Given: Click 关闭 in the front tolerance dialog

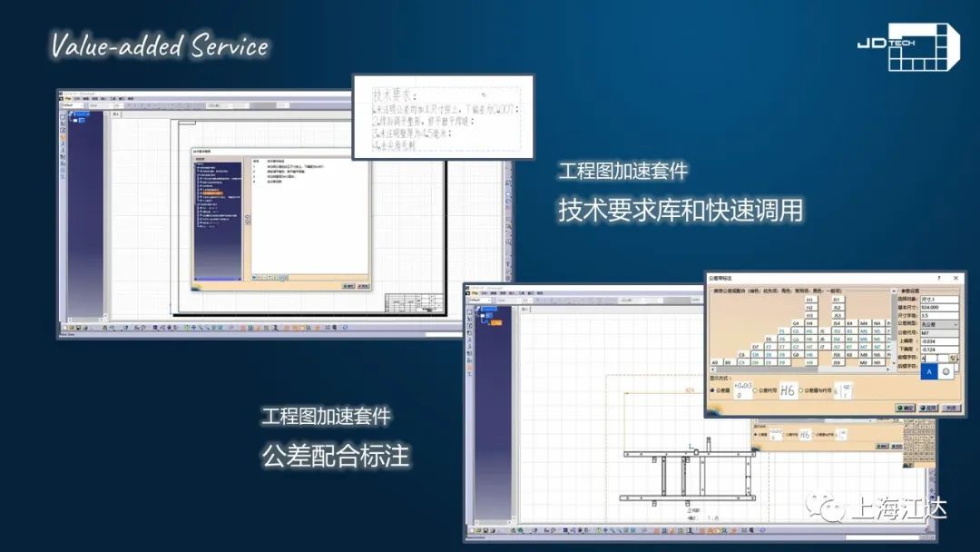Looking at the screenshot, I should tap(950, 408).
